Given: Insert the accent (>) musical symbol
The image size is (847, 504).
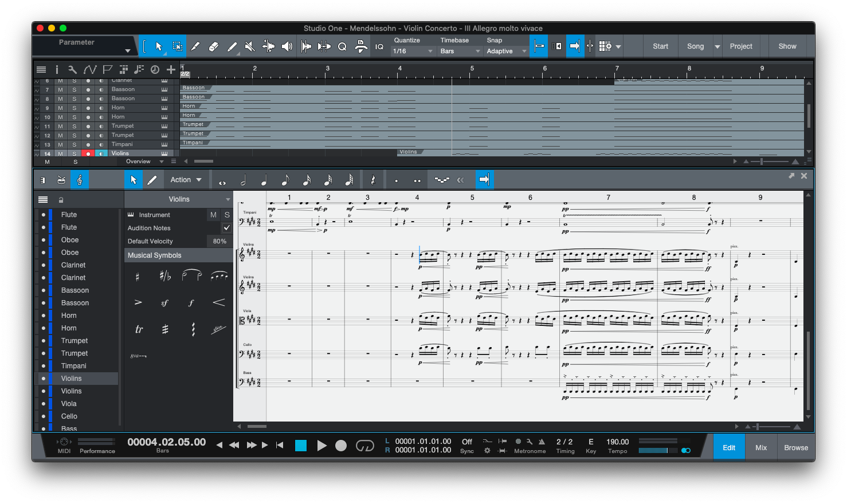Looking at the screenshot, I should tap(138, 302).
